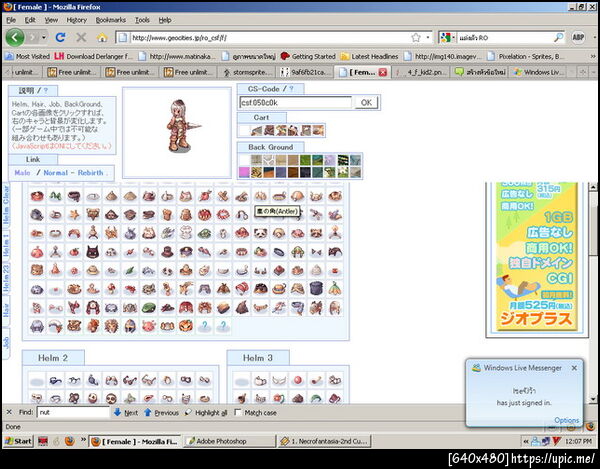Image resolution: width=600 pixels, height=469 pixels.
Task: Find Previous with the up arrow
Action: point(161,412)
